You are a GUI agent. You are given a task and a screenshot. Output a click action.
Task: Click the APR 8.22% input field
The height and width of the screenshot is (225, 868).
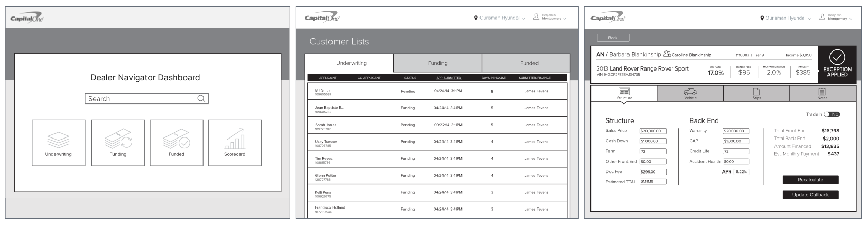tap(741, 172)
